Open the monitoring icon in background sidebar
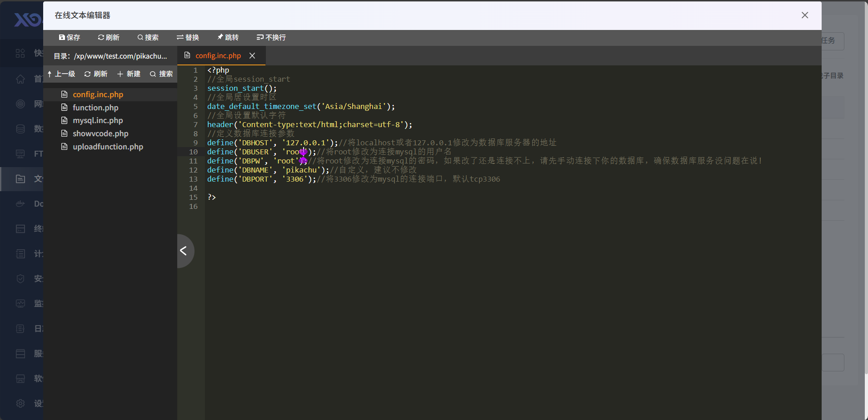Screen dimensions: 868x420 20,304
